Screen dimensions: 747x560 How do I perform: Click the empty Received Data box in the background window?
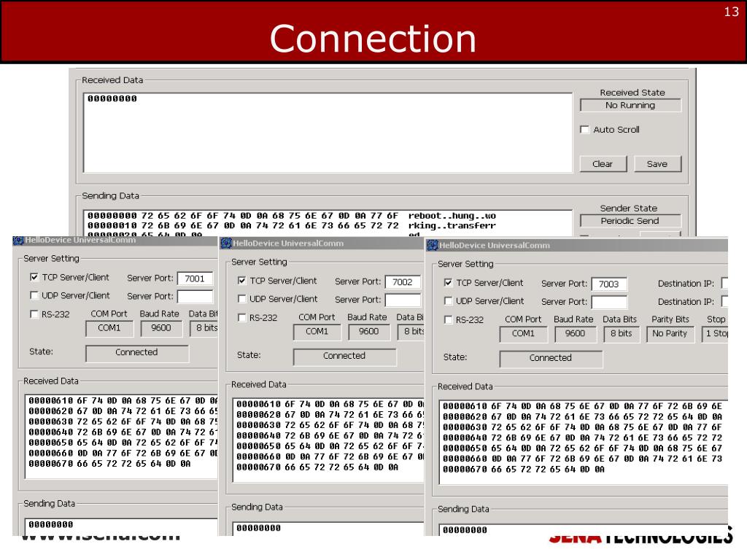point(328,133)
